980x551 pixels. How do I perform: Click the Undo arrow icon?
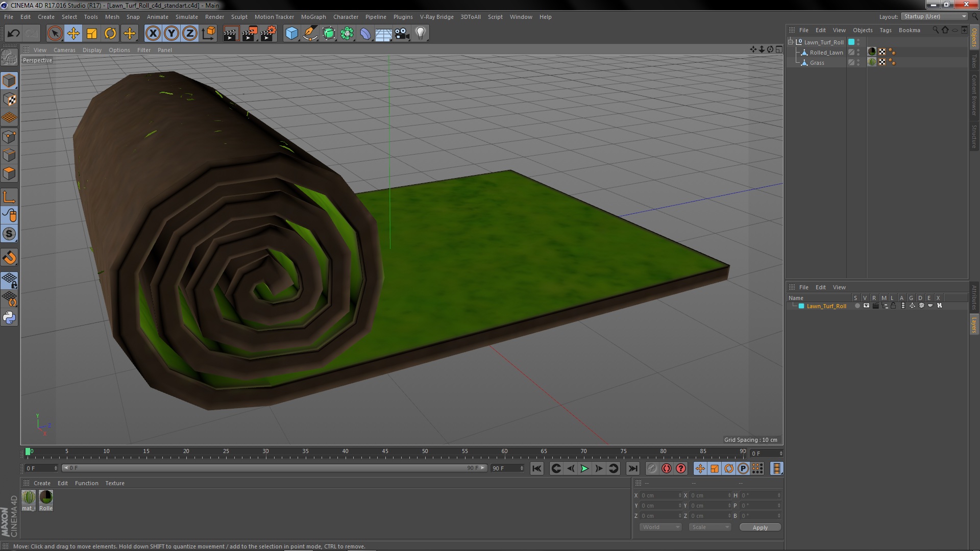(x=13, y=34)
